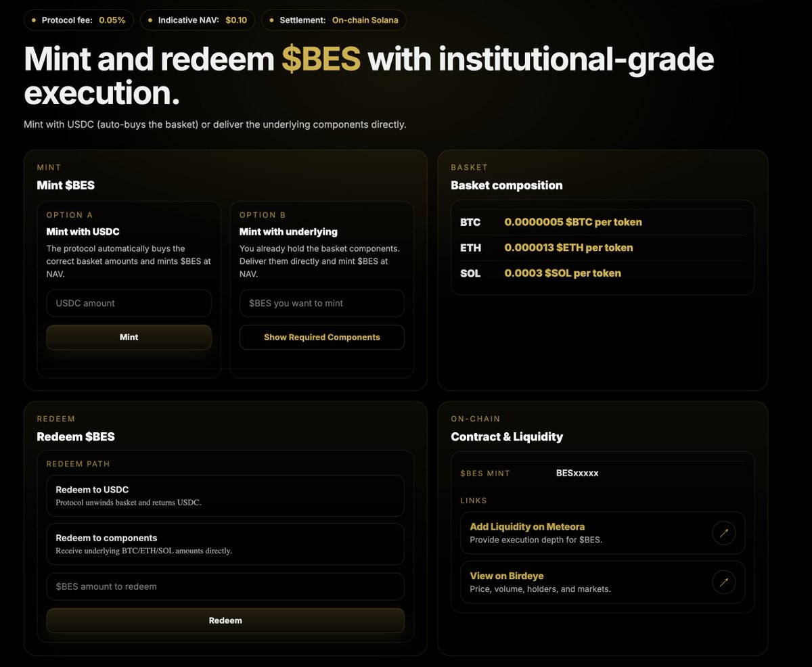Click the ETH symbol in Basket composition

click(x=470, y=248)
